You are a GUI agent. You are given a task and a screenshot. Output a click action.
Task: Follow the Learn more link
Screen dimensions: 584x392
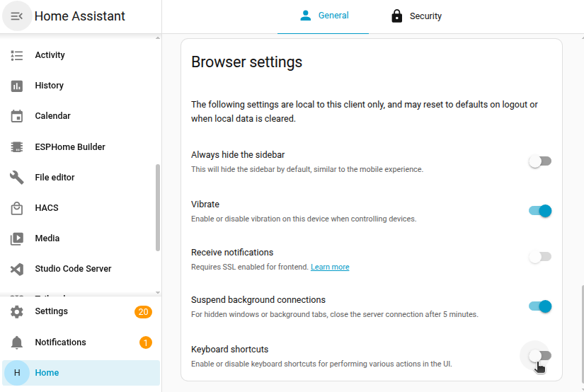coord(330,267)
